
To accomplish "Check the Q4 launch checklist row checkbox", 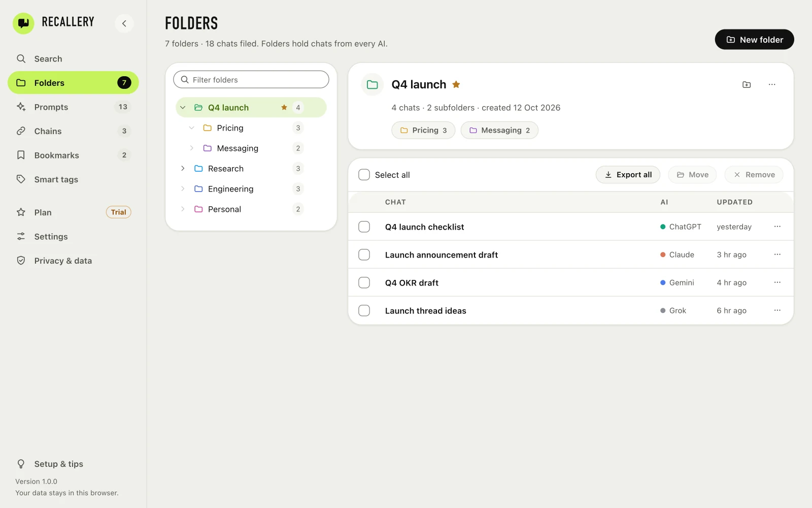I will tap(364, 227).
